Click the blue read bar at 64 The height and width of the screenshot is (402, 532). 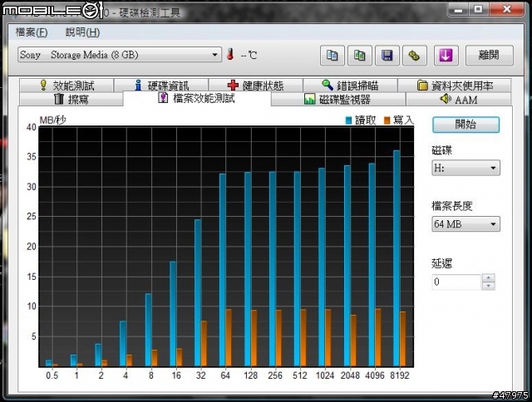223,270
